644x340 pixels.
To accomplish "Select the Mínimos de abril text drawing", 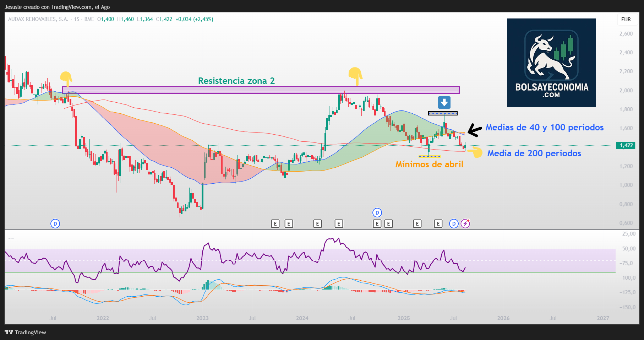I will click(430, 164).
